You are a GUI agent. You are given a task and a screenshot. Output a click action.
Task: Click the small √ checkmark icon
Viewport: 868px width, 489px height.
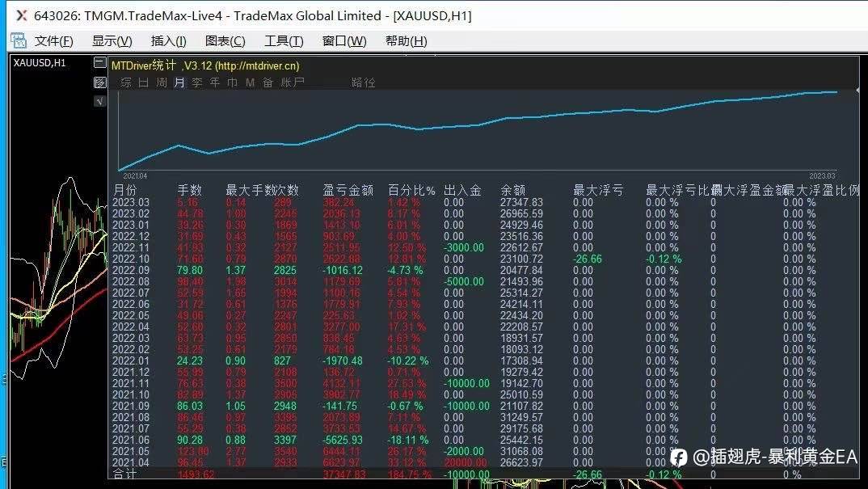pyautogui.click(x=99, y=101)
